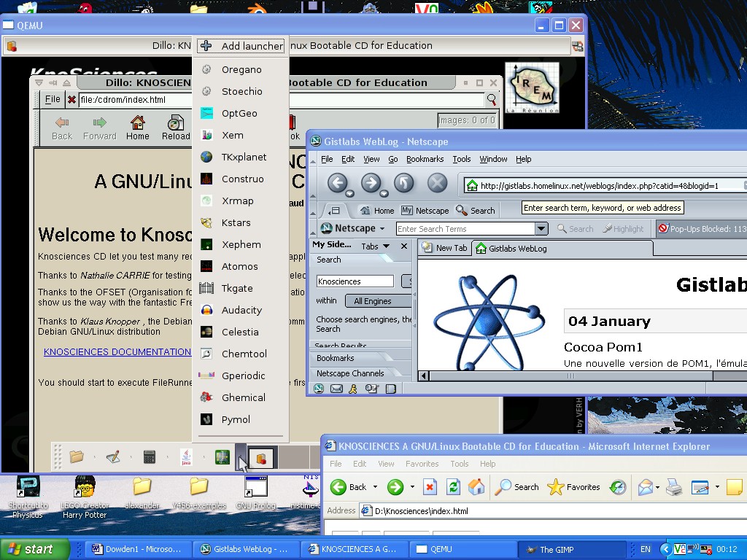Switch to the New Tab tab
747x560 pixels.
(446, 248)
